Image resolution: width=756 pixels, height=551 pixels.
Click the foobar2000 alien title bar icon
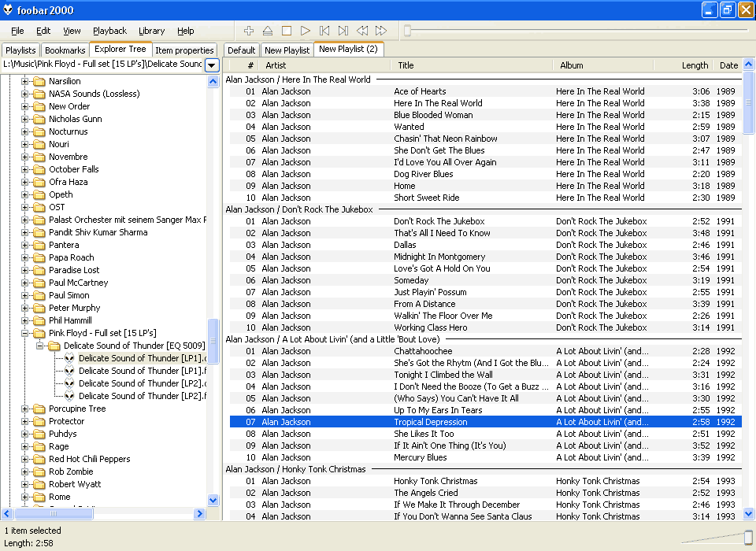8,9
